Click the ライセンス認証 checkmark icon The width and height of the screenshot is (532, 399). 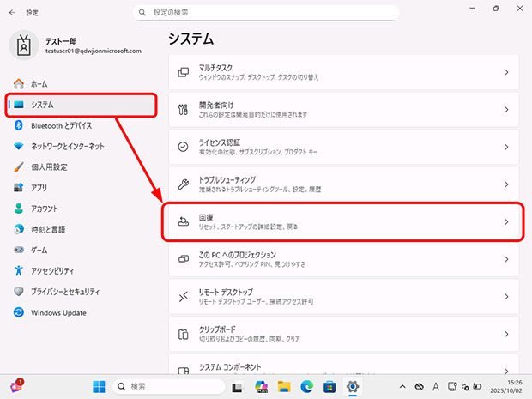[x=184, y=147]
